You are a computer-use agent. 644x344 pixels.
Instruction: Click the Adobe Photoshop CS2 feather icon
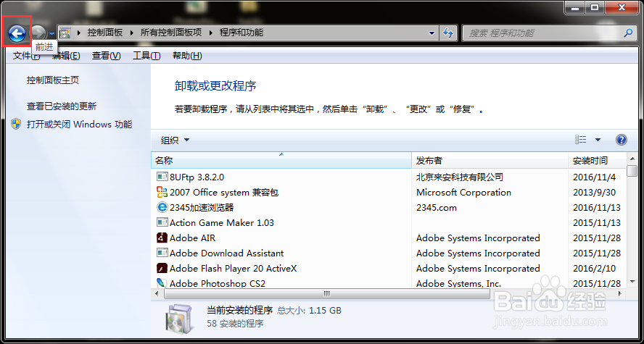tap(162, 283)
